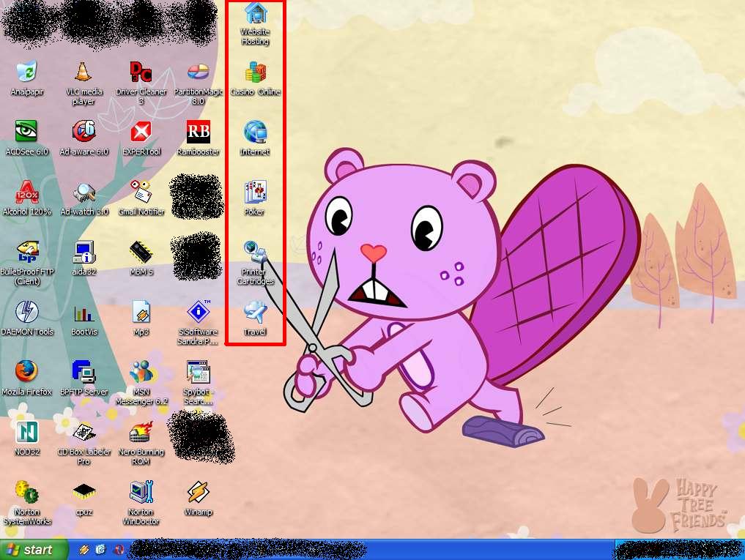Click the red quick launch icon
This screenshot has width=745, height=560.
pyautogui.click(x=119, y=550)
